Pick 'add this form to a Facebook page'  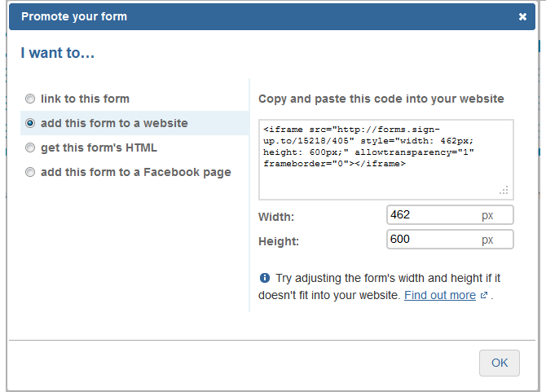click(30, 172)
